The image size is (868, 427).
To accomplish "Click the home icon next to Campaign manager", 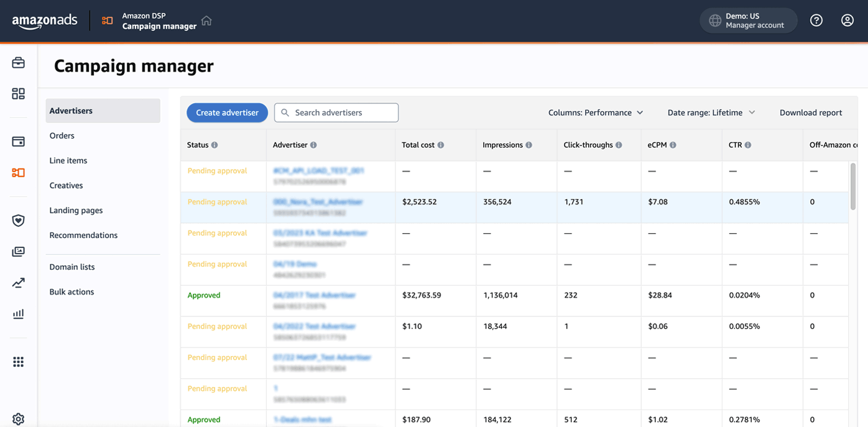I will pyautogui.click(x=206, y=21).
